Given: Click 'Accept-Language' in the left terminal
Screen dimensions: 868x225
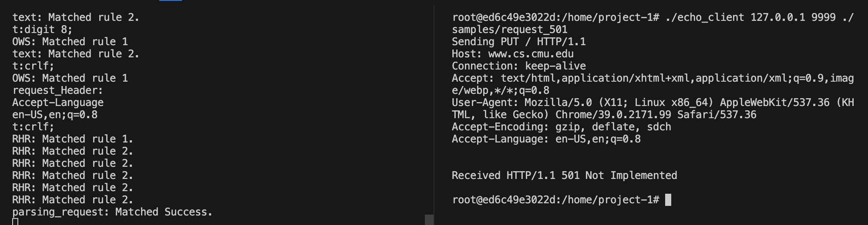Looking at the screenshot, I should click(57, 103).
